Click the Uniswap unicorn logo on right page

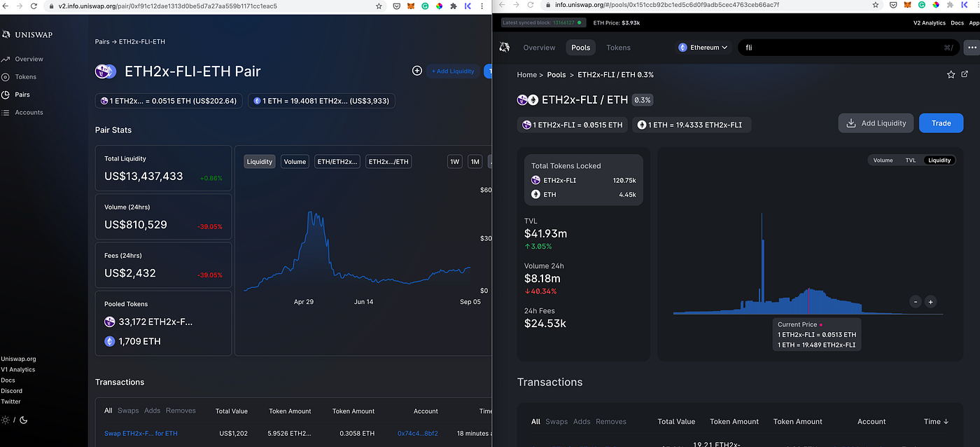pos(504,47)
